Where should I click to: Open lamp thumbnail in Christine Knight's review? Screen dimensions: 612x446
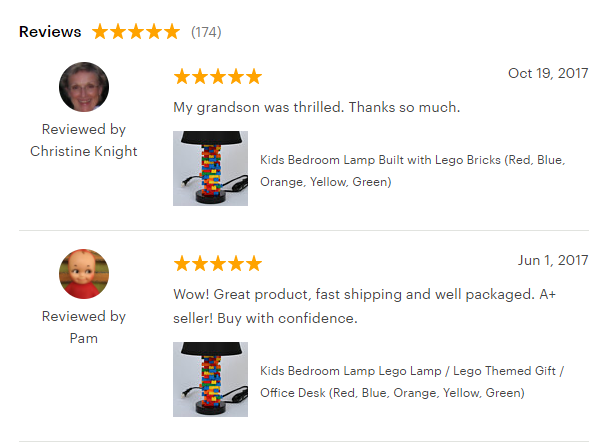[x=210, y=168]
